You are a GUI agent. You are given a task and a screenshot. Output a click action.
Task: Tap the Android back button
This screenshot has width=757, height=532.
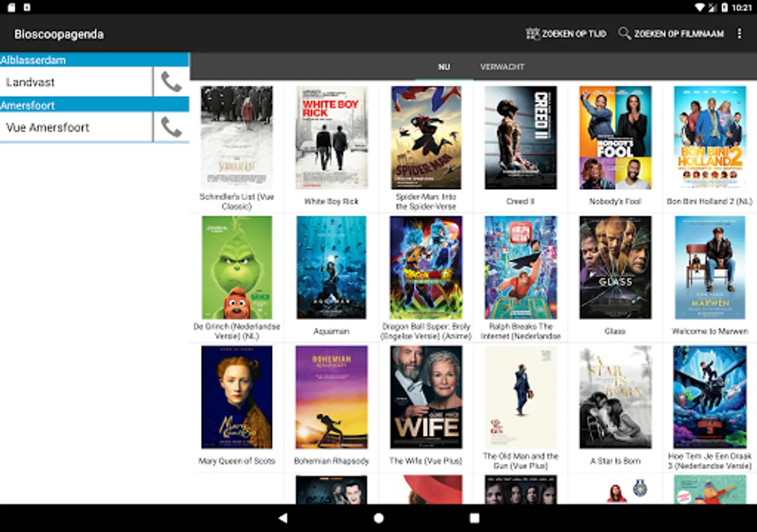(x=283, y=518)
